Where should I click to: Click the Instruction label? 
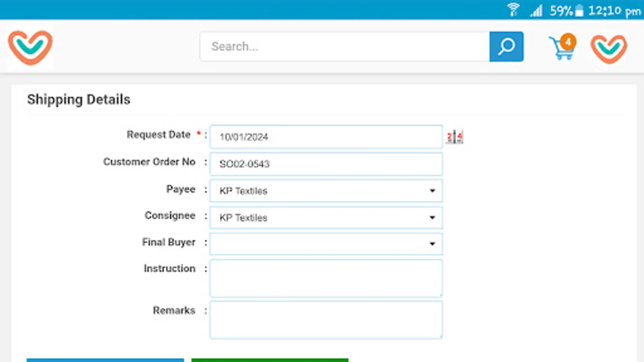pyautogui.click(x=169, y=269)
